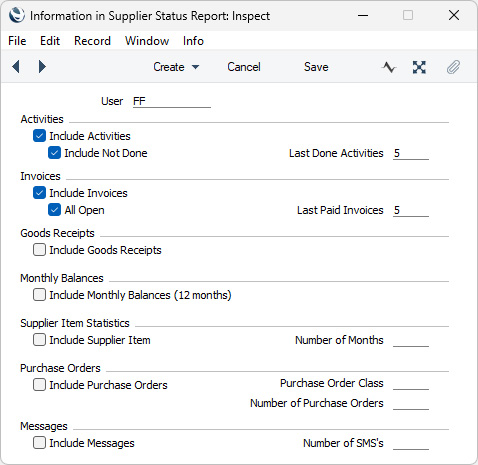Expand the Create dropdown menu

[176, 67]
